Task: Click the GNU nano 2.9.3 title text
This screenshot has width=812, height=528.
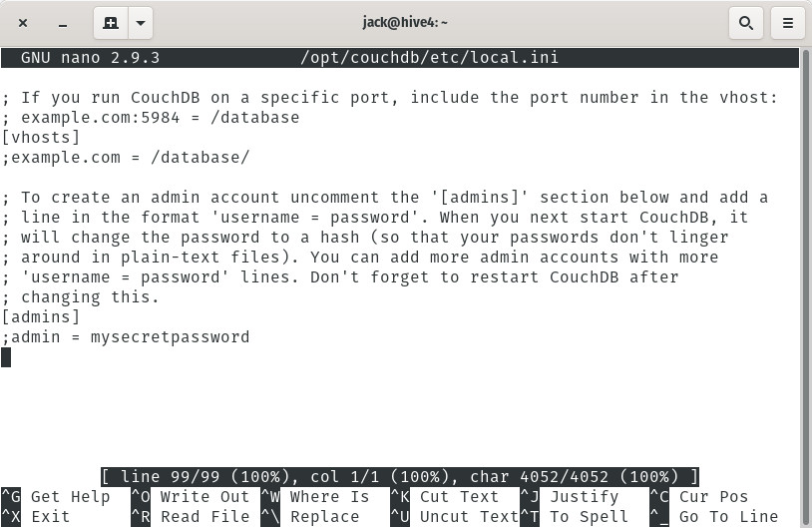Action: point(90,58)
